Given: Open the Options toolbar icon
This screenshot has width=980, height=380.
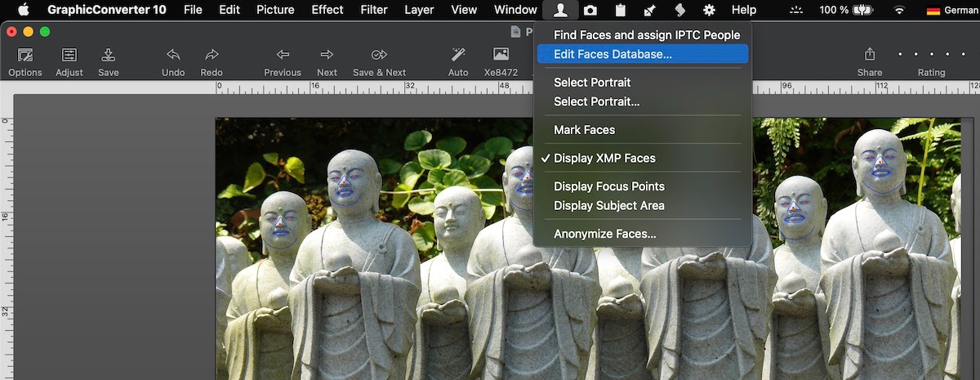Looking at the screenshot, I should tap(25, 56).
